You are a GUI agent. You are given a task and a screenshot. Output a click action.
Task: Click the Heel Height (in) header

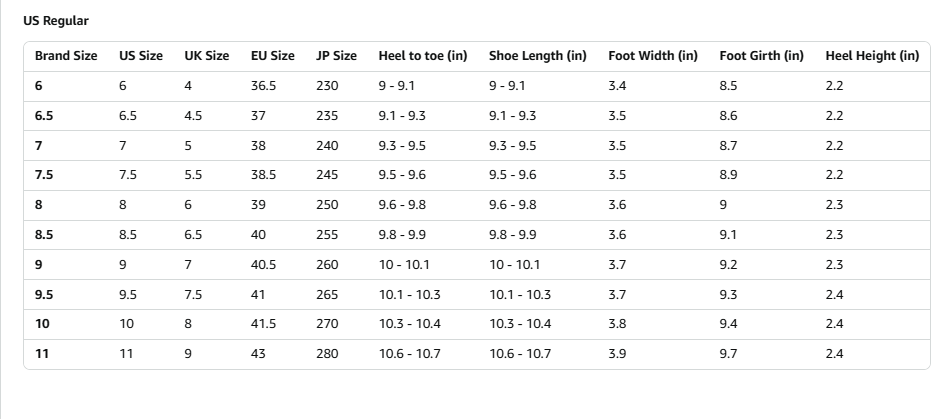[x=871, y=56]
